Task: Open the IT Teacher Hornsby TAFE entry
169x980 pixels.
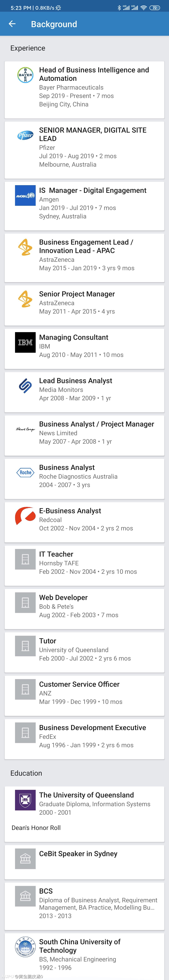Action: point(84,566)
